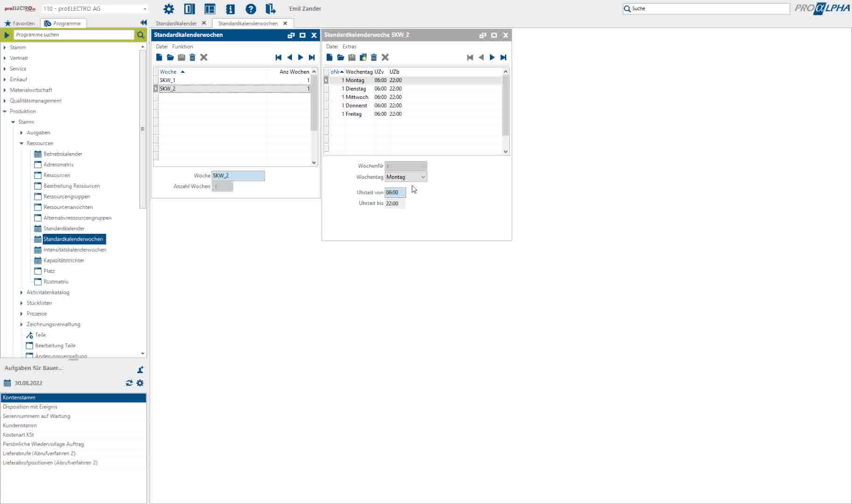Image resolution: width=852 pixels, height=504 pixels.
Task: Open Intensitätskalenderwochen in the tree
Action: pos(75,250)
